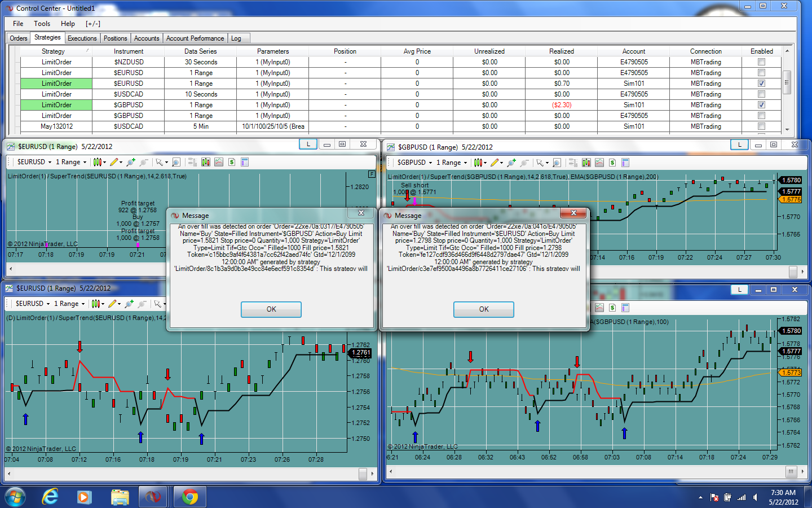Image resolution: width=812 pixels, height=508 pixels.
Task: Select pointer cursor tool in top EURUSD chart
Action: pos(160,162)
